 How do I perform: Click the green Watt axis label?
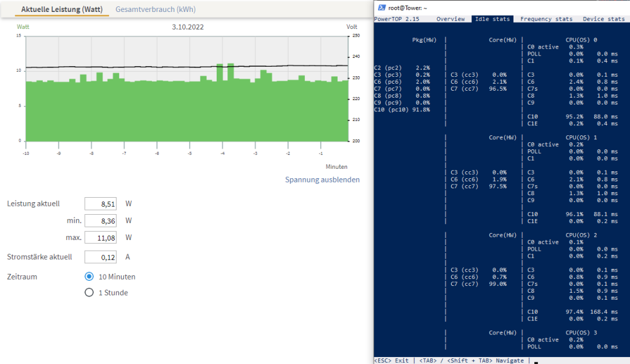(23, 27)
